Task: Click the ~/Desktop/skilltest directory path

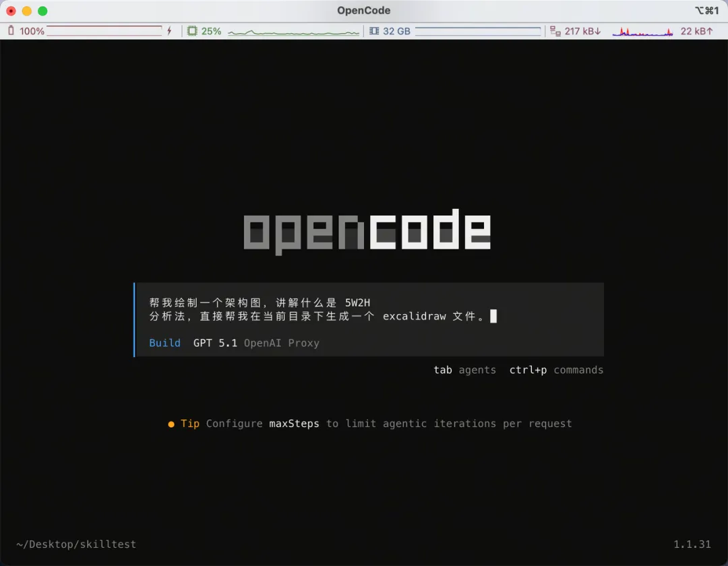Action: (76, 544)
